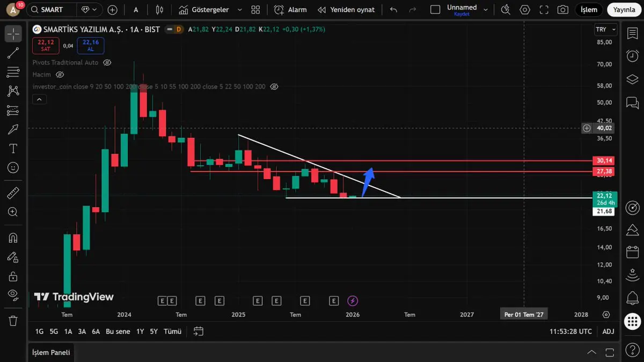644x362 pixels.
Task: Start Yeniden oynat bar replay
Action: coord(346,10)
